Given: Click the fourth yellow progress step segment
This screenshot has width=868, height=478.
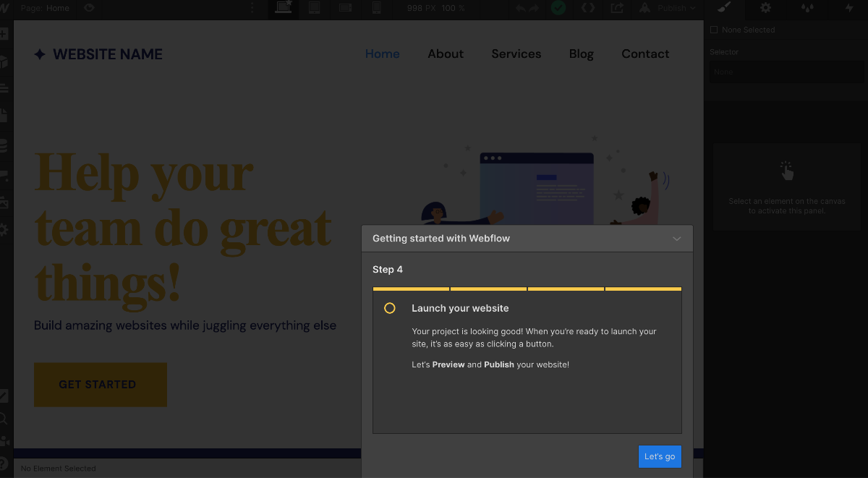Looking at the screenshot, I should 643,289.
